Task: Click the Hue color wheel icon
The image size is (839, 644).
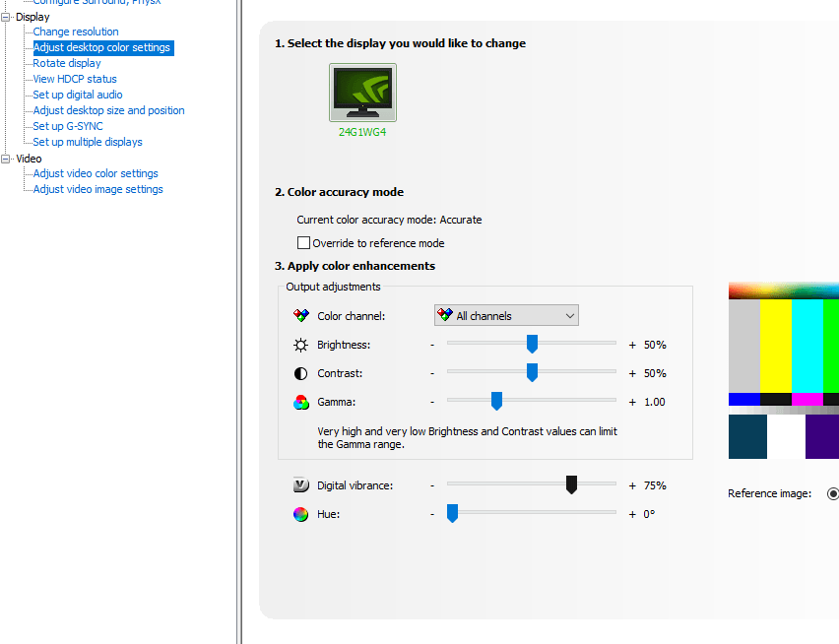Action: coord(301,514)
